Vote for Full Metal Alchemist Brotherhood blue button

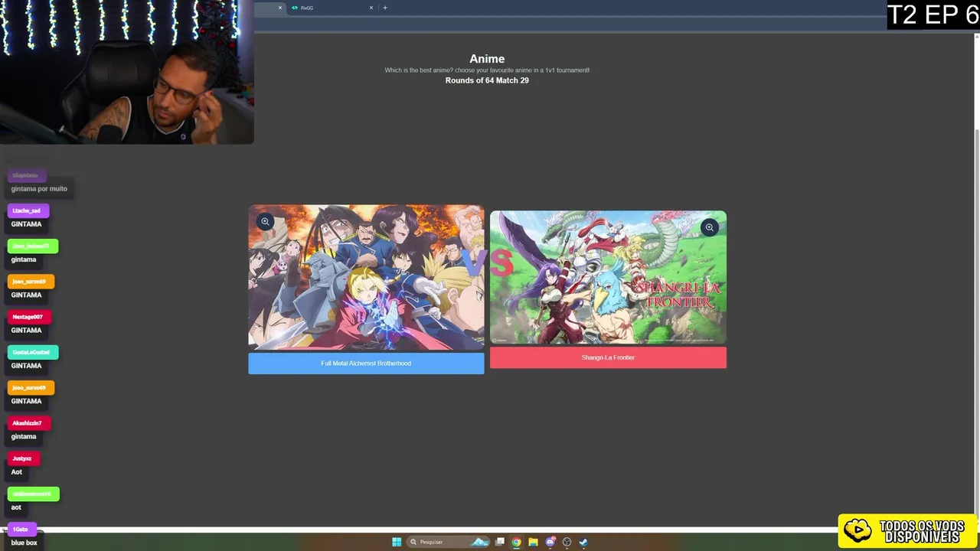(x=366, y=364)
